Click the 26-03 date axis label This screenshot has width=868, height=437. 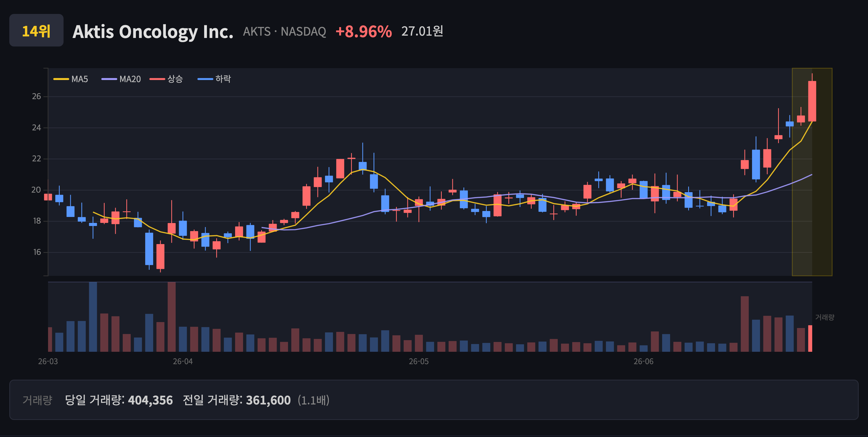pos(48,362)
